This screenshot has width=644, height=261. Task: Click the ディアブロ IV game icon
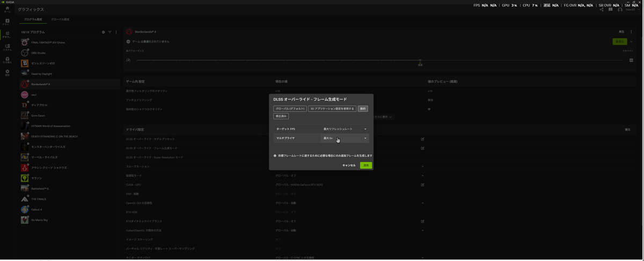24,105
